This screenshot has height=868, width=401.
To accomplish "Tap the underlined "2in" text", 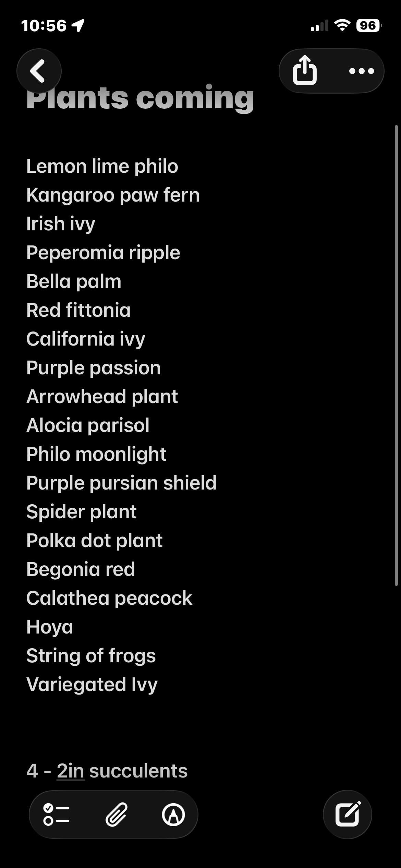I will [x=70, y=771].
